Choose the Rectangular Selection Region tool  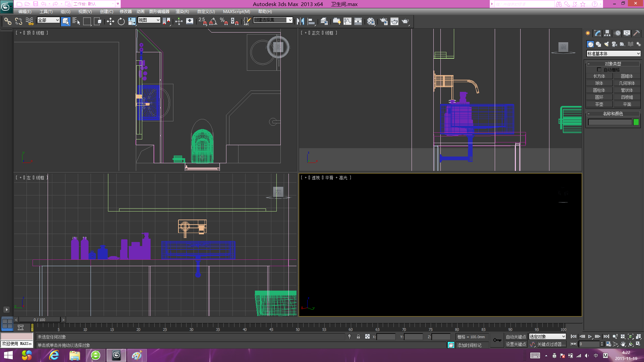tap(87, 21)
